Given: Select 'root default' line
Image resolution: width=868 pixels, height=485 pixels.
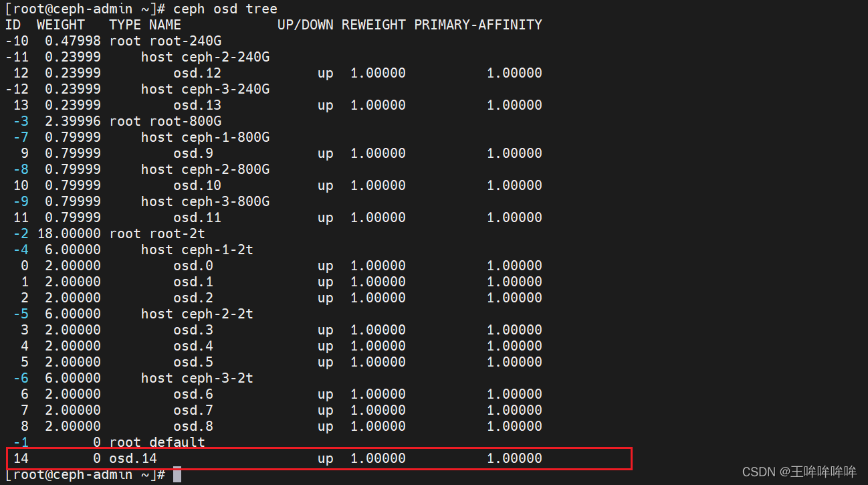Looking at the screenshot, I should [x=157, y=442].
